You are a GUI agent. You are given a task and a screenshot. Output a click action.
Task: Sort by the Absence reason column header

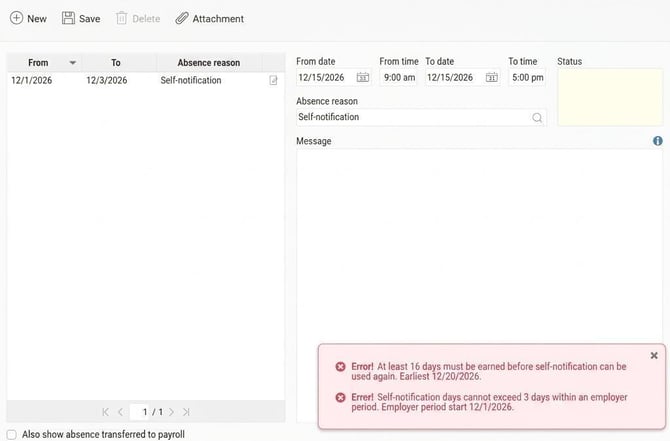(209, 63)
